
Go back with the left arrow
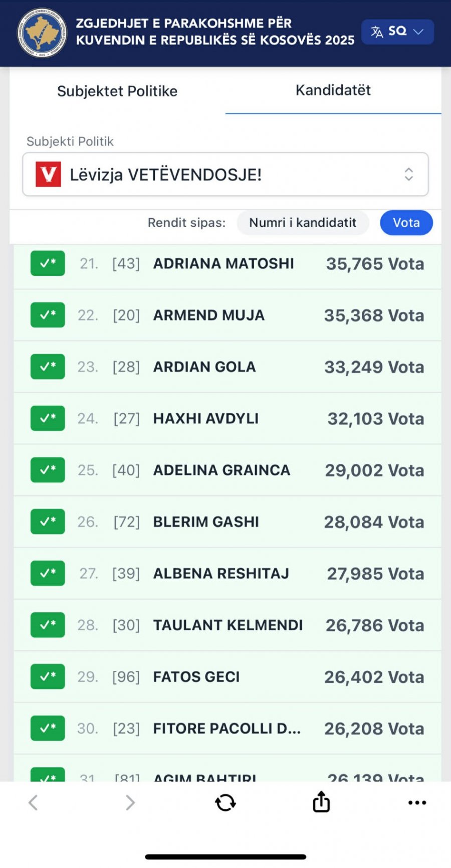33,802
